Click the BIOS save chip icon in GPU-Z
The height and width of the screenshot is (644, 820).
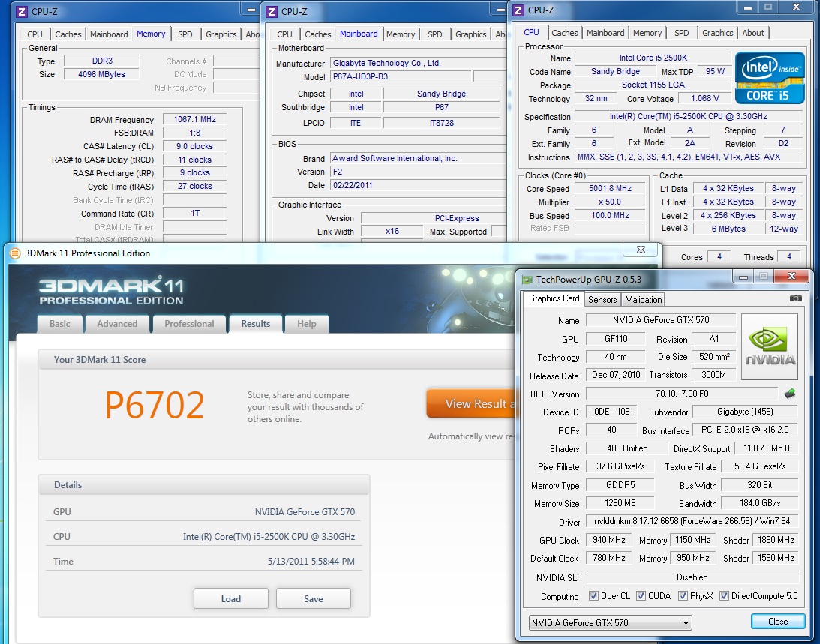(790, 394)
